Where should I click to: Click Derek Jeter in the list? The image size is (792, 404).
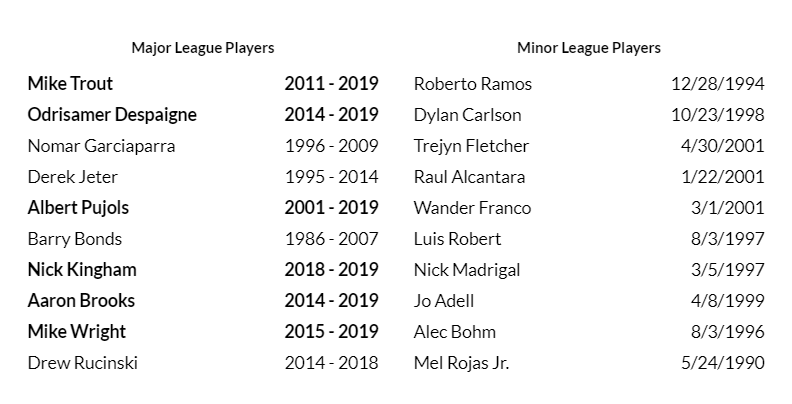point(73,177)
